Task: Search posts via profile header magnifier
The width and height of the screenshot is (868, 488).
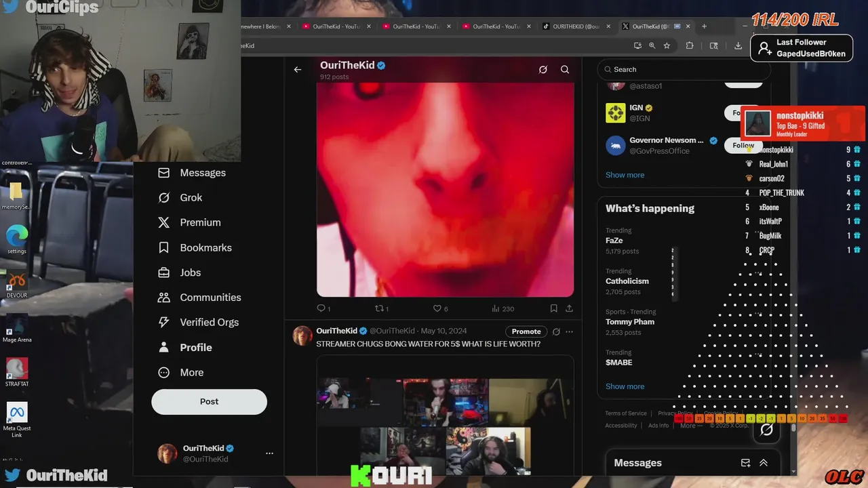Action: pos(565,69)
